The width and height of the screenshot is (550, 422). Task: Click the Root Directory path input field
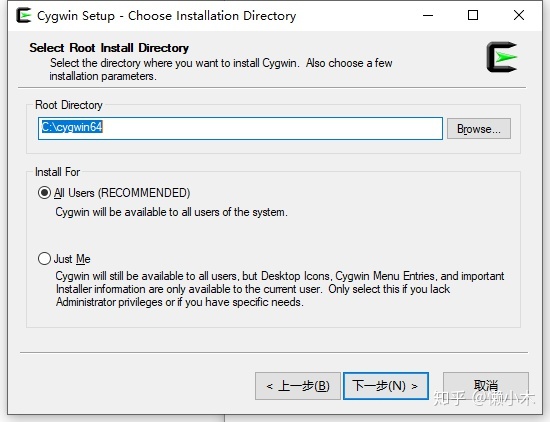240,128
